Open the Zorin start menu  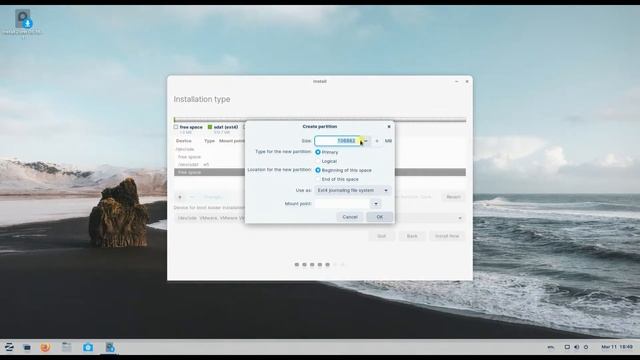[x=9, y=347]
